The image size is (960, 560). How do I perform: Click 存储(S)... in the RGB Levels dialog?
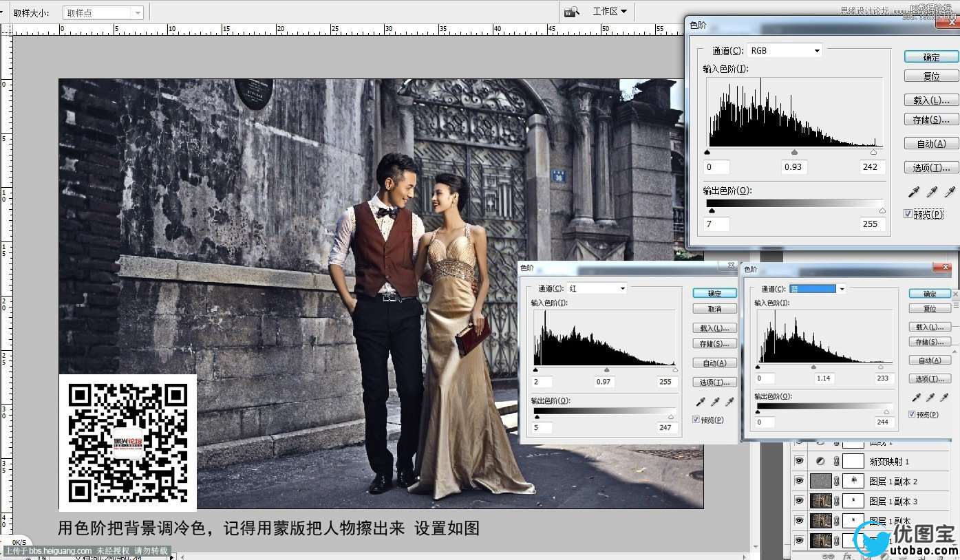coord(931,120)
